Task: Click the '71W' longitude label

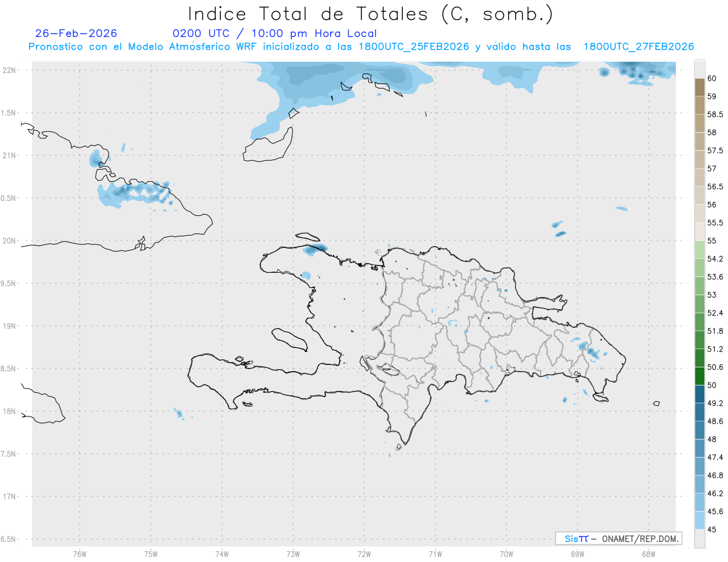Action: point(435,554)
